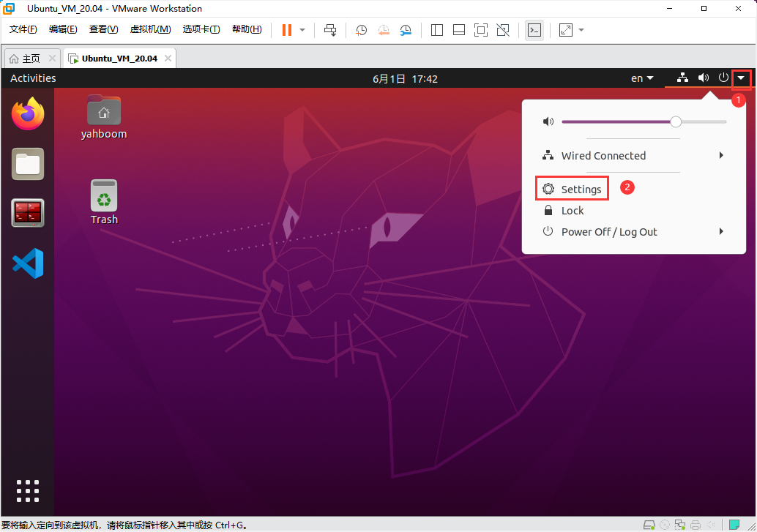Expand the Wired Connected submenu

click(x=634, y=155)
